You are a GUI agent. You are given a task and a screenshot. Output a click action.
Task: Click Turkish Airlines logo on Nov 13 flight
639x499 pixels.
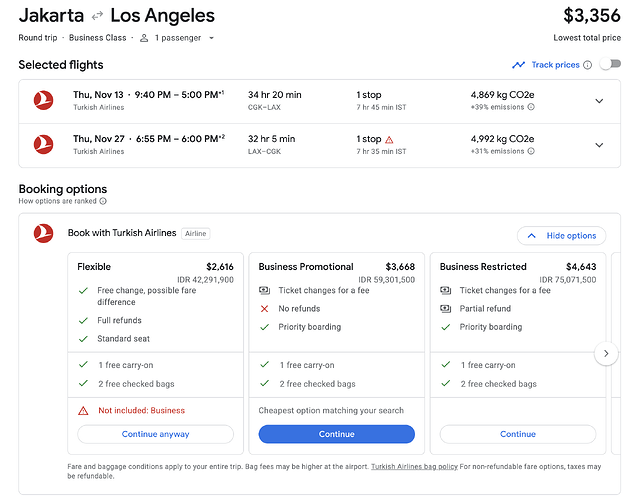coord(43,100)
